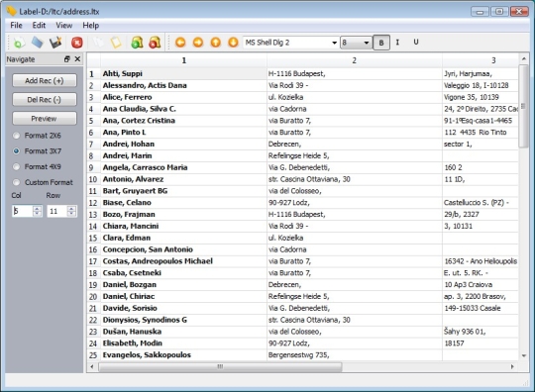Image resolution: width=535 pixels, height=392 pixels.
Task: Click the orange left arrow icon
Action: click(180, 43)
